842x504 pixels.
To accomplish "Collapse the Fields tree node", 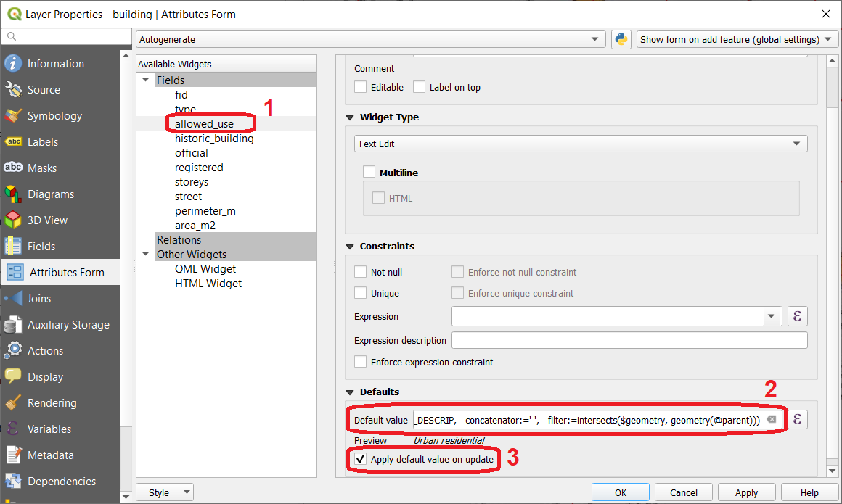I will click(145, 80).
